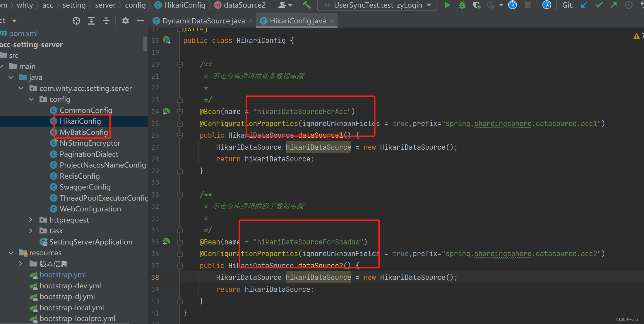Click "hikariDataSourceForAcc" string on line 24
Image resolution: width=644 pixels, height=324 pixels.
(x=302, y=111)
